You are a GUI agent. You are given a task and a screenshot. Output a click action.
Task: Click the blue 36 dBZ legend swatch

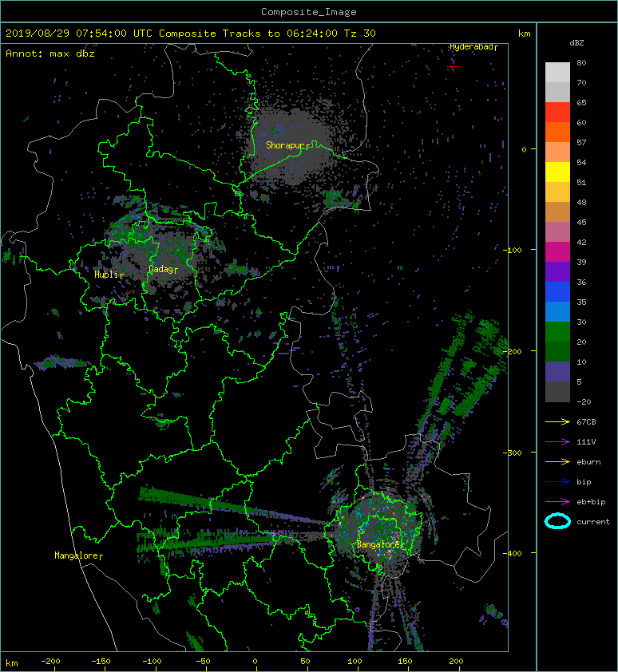[557, 291]
